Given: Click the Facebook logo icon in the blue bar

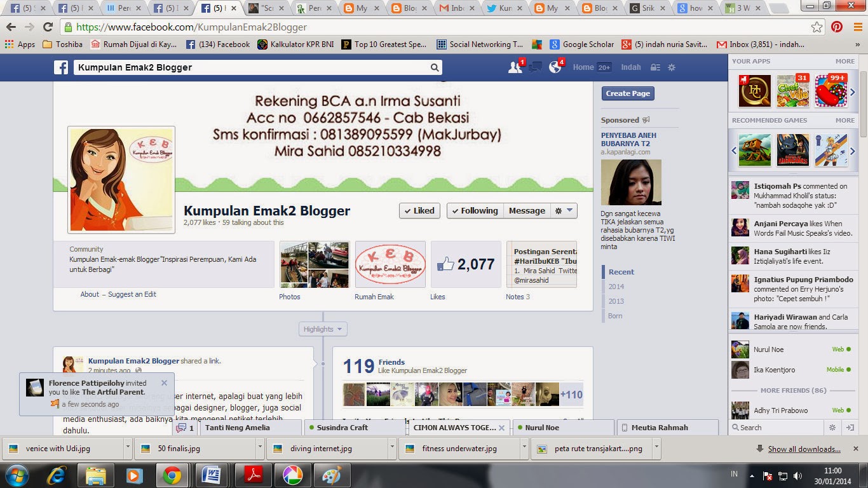Looking at the screenshot, I should coord(61,67).
